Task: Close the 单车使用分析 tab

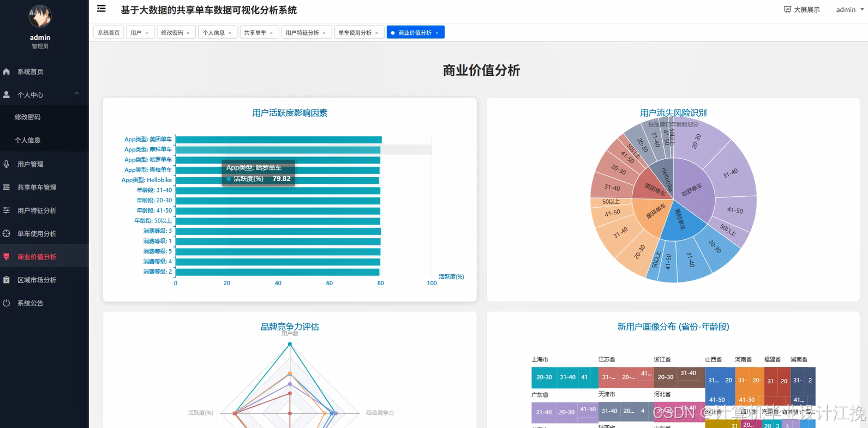Action: 376,33
